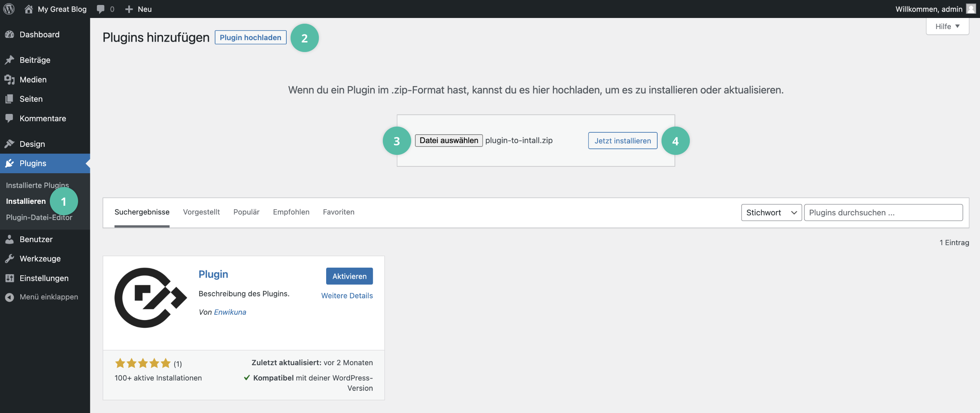This screenshot has height=413, width=980.
Task: Click Willkommen, admin account text
Action: [929, 9]
